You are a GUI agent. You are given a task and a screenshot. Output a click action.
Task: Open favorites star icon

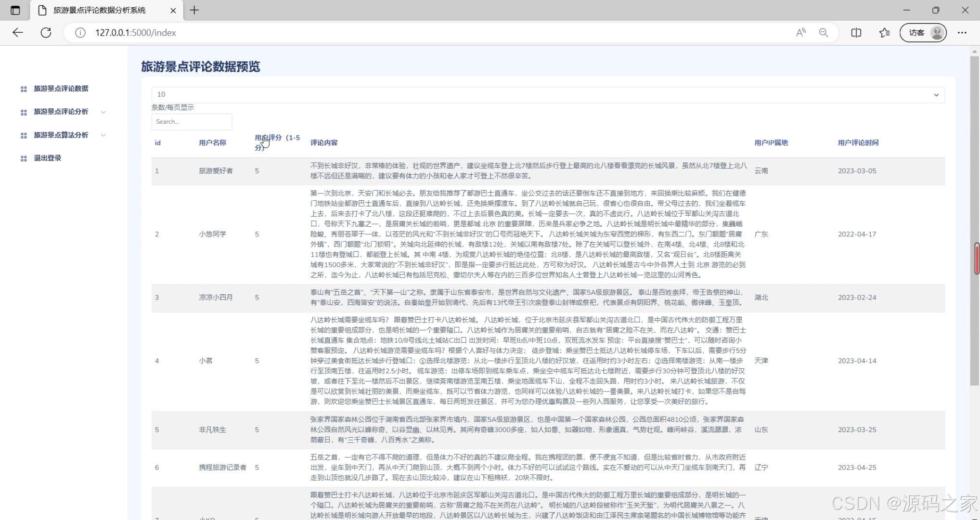click(884, 33)
